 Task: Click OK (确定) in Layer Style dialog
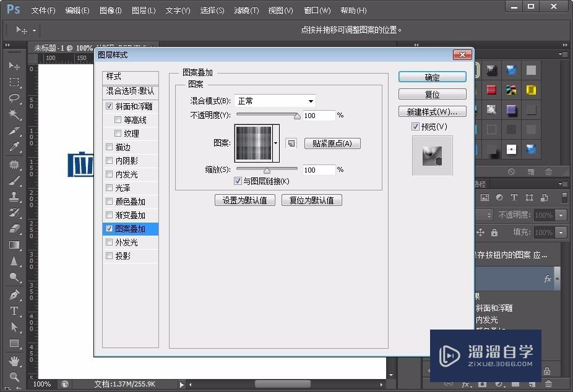click(x=433, y=77)
